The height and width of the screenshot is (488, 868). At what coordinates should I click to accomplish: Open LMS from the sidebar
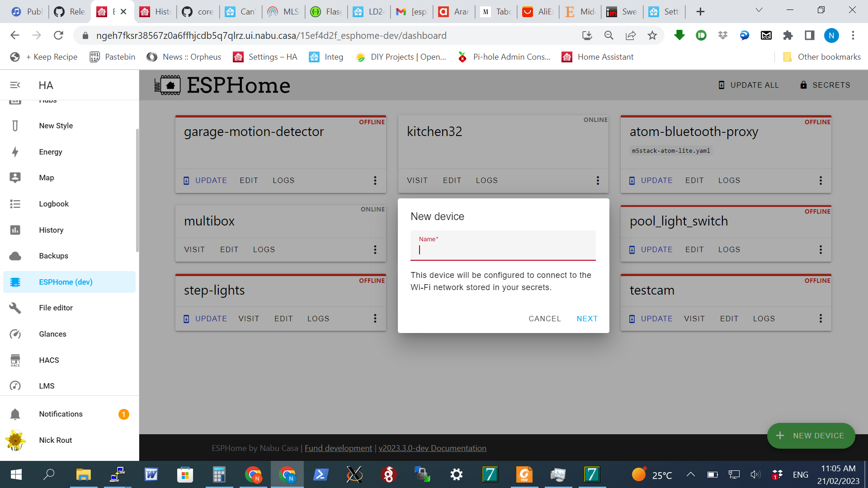46,386
